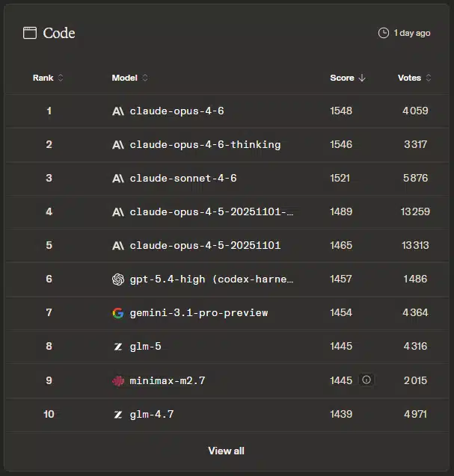Click the Anthropic logo next to claude-opus-4-6

click(x=117, y=111)
